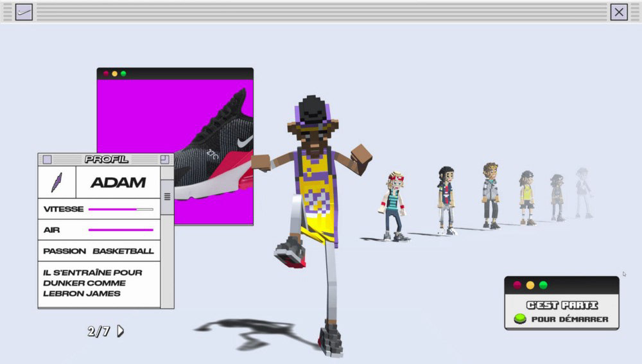Select the character in dark outfit near the back
Image resolution: width=642 pixels, height=364 pixels.
pos(557,198)
